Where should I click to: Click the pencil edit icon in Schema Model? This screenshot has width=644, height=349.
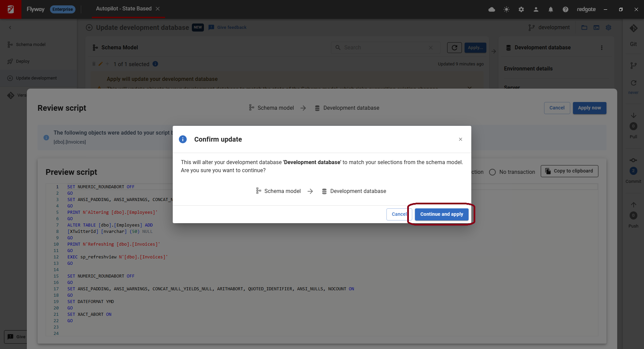click(100, 64)
